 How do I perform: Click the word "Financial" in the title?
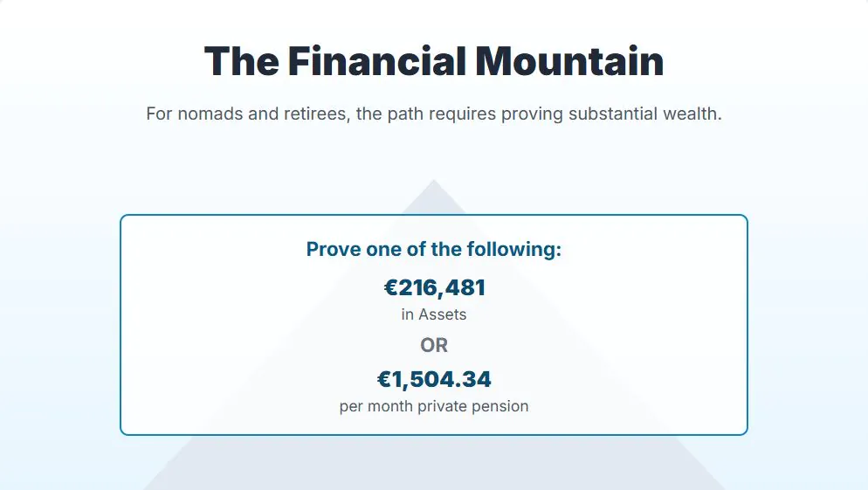point(376,62)
